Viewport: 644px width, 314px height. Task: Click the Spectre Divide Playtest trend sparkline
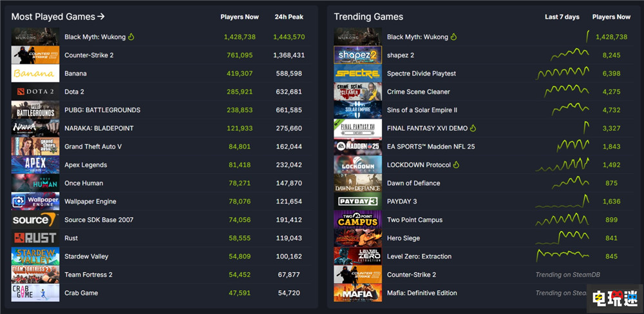tap(562, 74)
